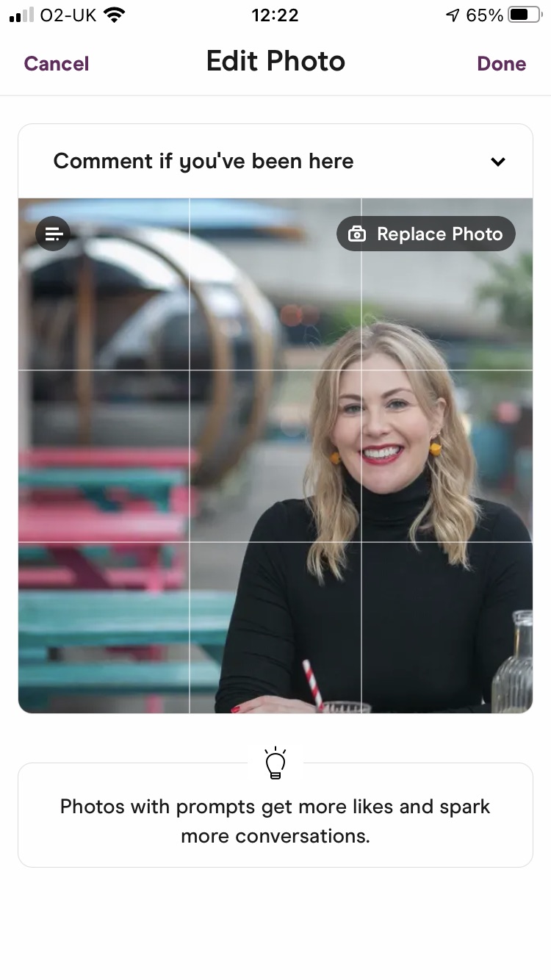Tap the 65% battery percentage

click(x=485, y=15)
